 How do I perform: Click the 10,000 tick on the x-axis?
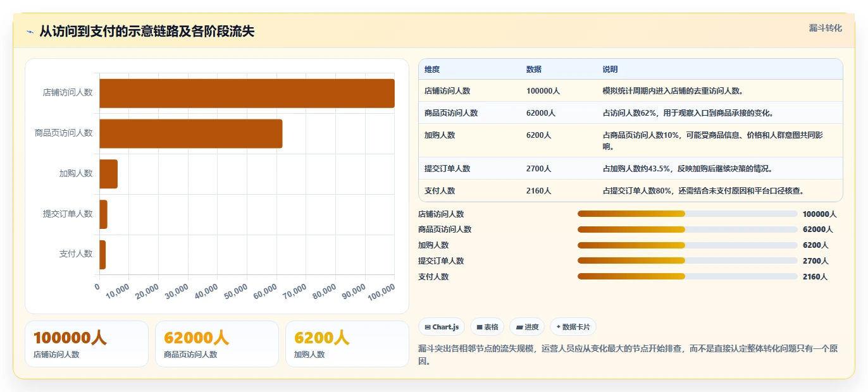pyautogui.click(x=118, y=291)
